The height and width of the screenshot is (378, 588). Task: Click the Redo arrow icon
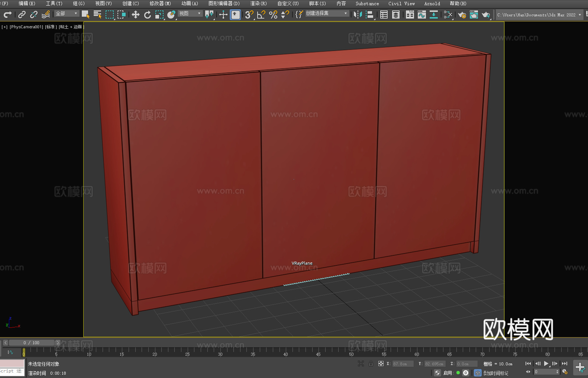[x=7, y=14]
